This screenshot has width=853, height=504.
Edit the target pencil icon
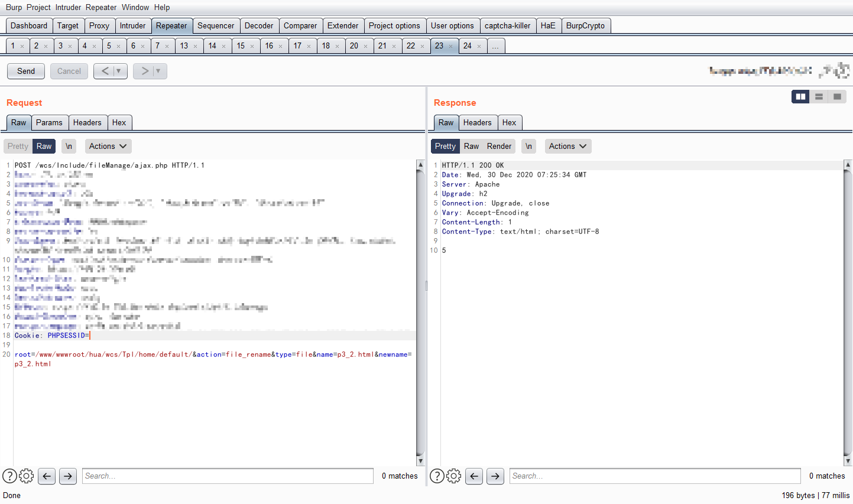point(826,71)
